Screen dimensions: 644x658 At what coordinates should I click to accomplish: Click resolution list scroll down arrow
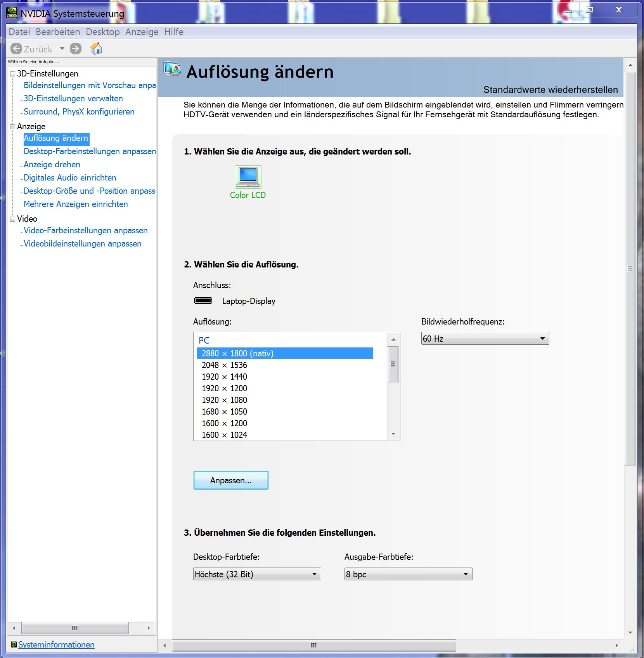point(393,434)
